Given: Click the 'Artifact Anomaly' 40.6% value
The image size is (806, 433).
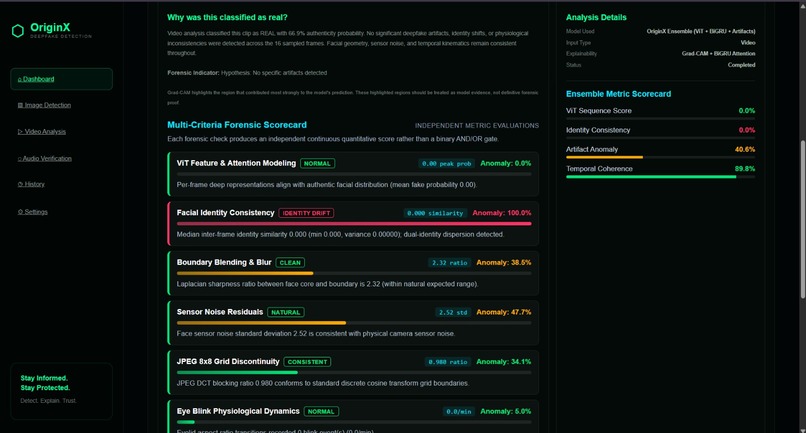Looking at the screenshot, I should (745, 150).
